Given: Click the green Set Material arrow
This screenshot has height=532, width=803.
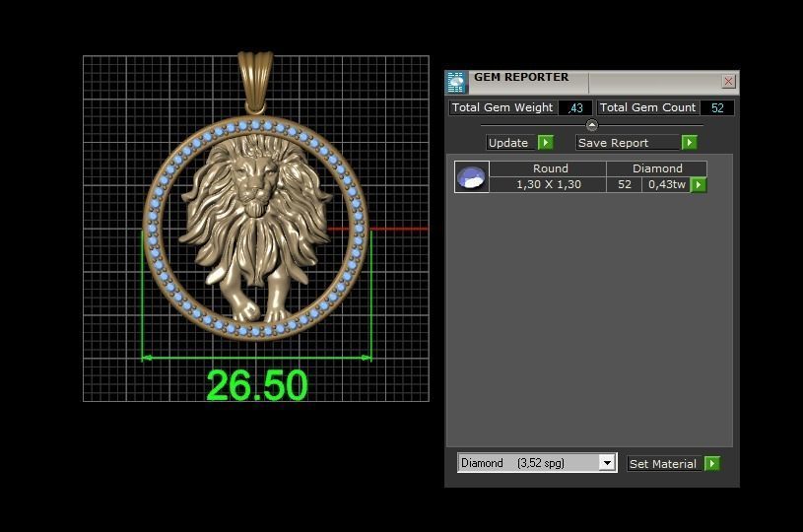Looking at the screenshot, I should pos(712,463).
